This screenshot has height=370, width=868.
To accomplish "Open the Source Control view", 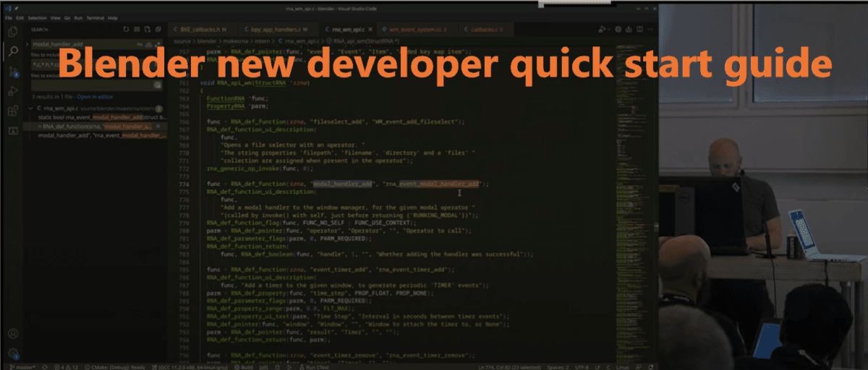I will pos(13,72).
